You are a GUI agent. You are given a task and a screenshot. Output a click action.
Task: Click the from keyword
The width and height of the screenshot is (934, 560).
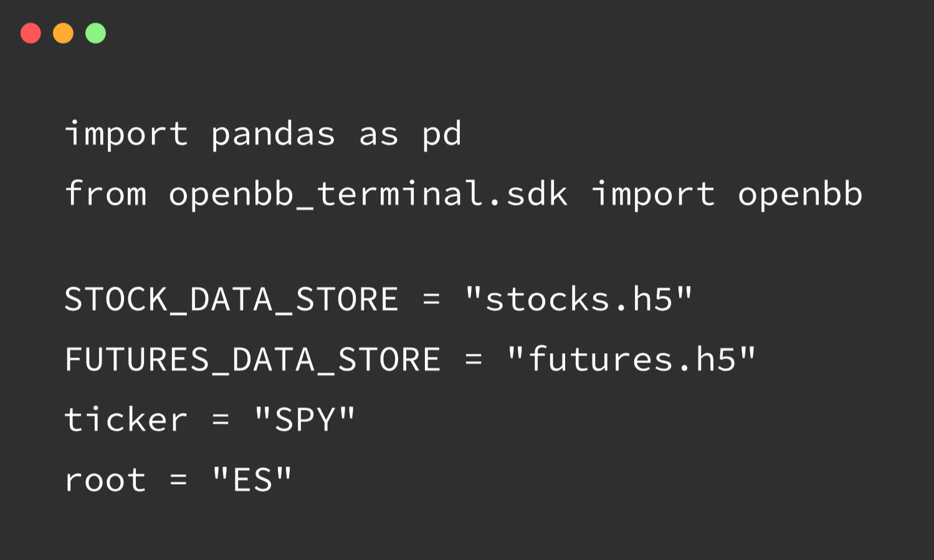coord(105,194)
